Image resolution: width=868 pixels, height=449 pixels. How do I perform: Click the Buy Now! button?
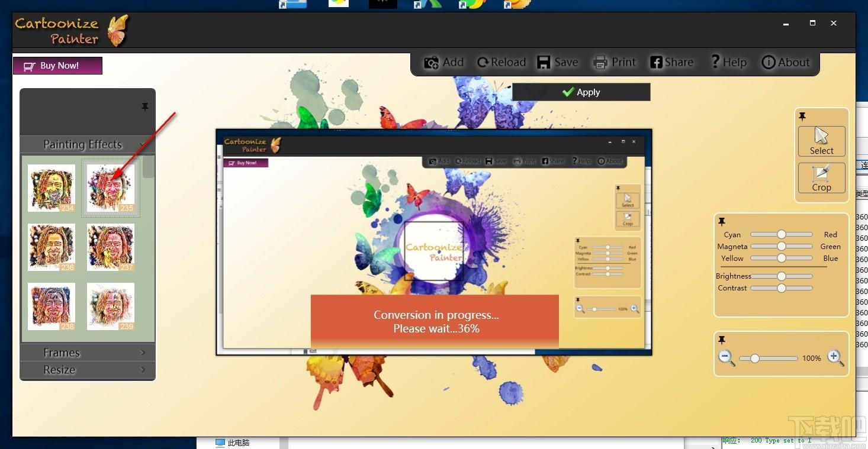click(x=57, y=66)
